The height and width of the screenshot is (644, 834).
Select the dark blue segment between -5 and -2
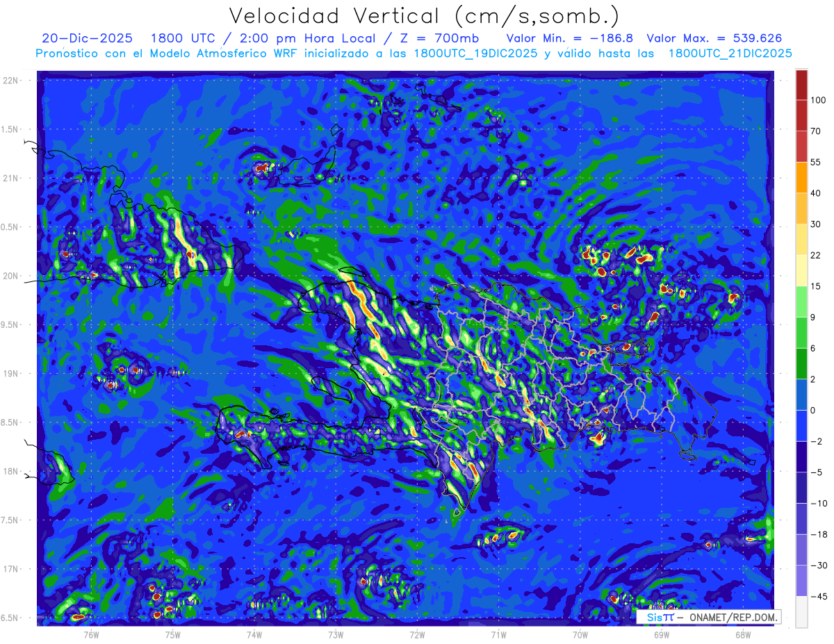[801, 456]
